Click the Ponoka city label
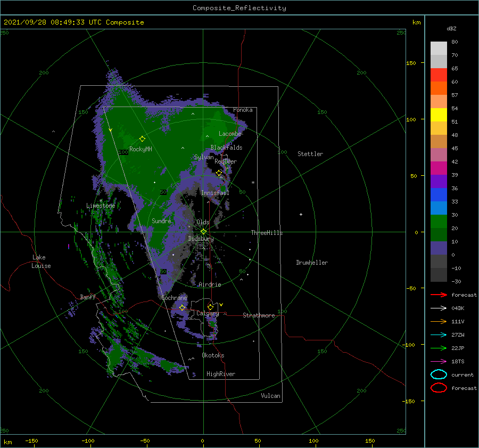479x448 pixels. tap(243, 110)
